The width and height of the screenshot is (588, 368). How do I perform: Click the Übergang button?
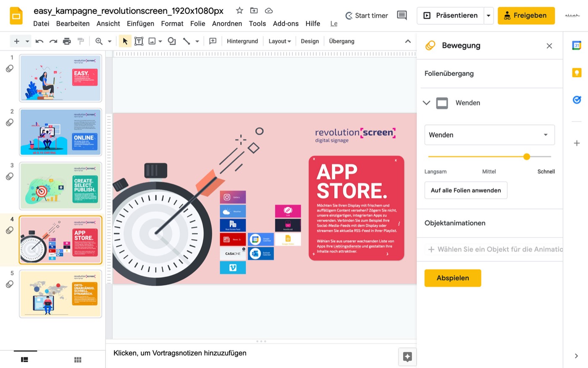point(341,41)
